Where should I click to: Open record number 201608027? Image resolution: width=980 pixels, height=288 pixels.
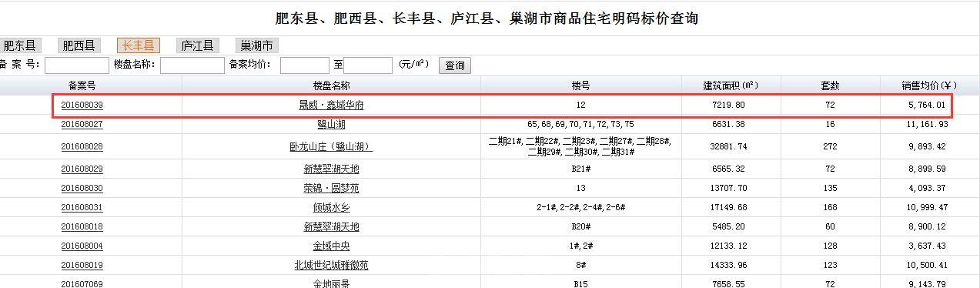tap(82, 124)
